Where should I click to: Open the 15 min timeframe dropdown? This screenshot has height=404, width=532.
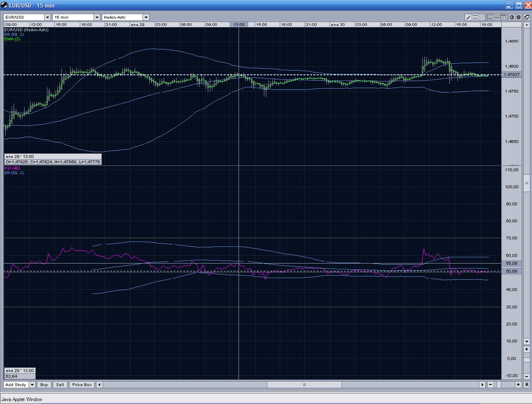tap(97, 17)
